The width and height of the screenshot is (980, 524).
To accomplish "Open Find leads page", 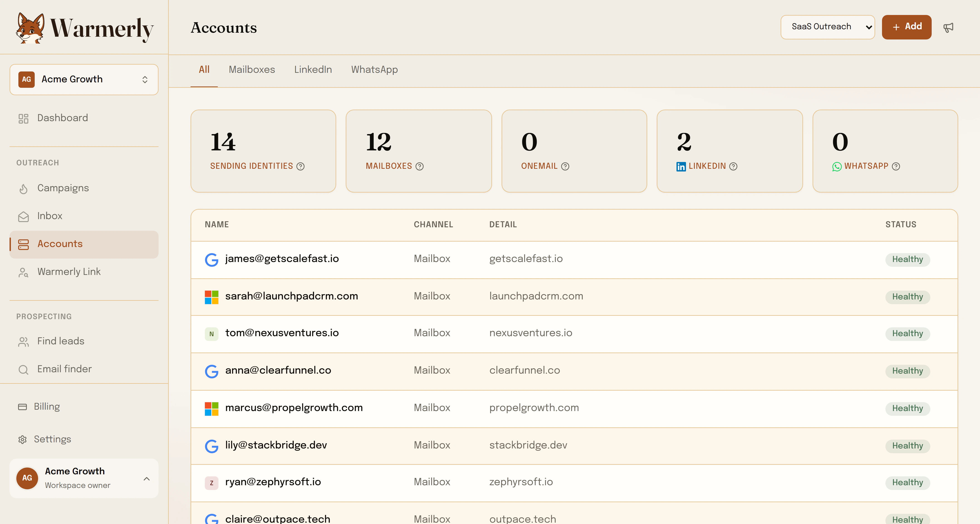I will pos(84,341).
